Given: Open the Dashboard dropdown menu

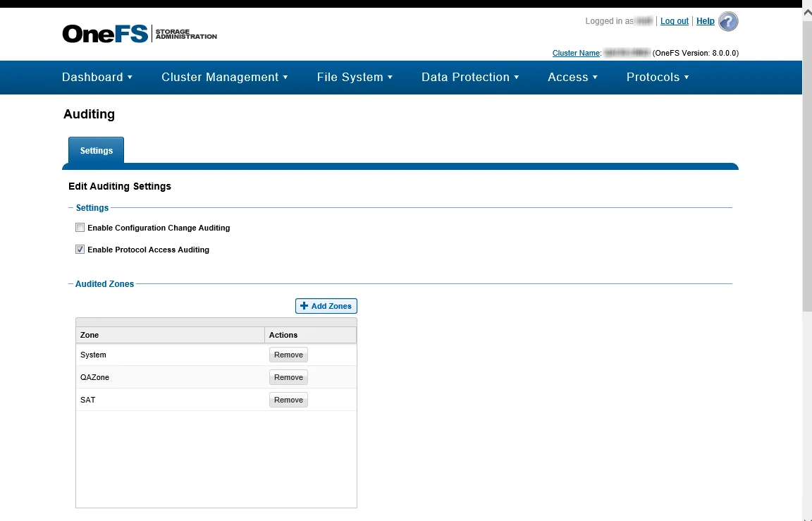Looking at the screenshot, I should 97,77.
